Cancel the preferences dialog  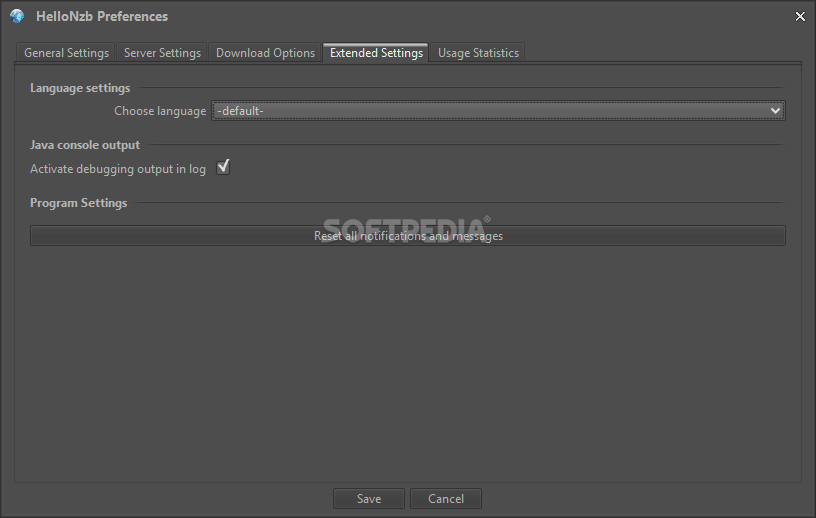tap(446, 499)
